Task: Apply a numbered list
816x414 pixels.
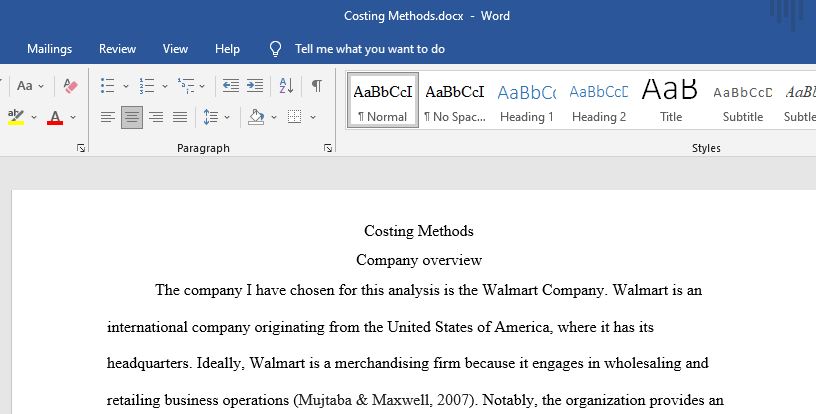Action: tap(147, 85)
